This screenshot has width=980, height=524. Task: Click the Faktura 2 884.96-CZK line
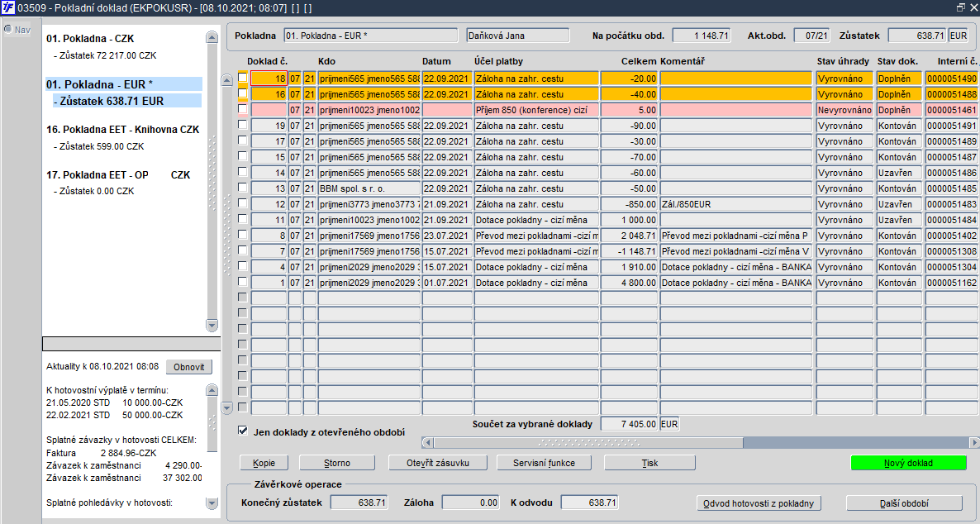(102, 453)
